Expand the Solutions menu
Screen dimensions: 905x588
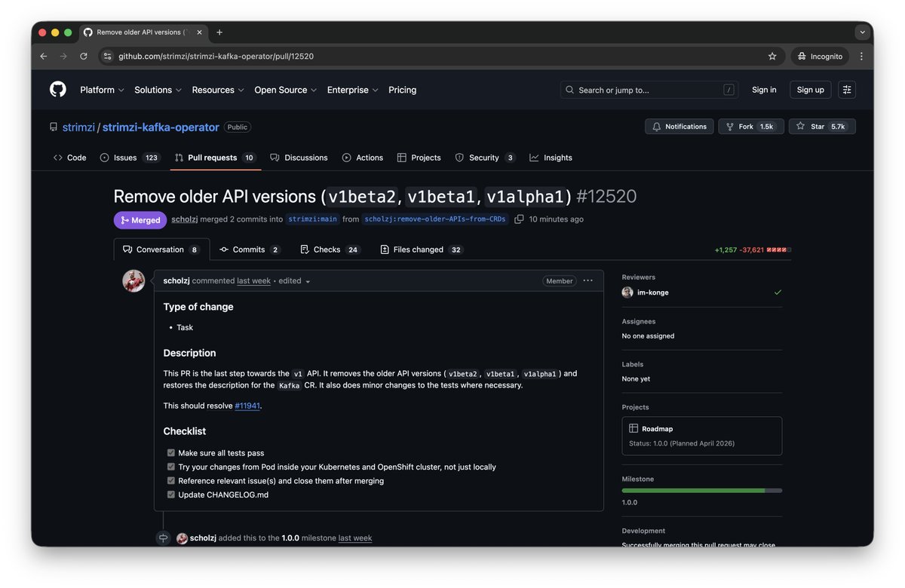(x=158, y=90)
